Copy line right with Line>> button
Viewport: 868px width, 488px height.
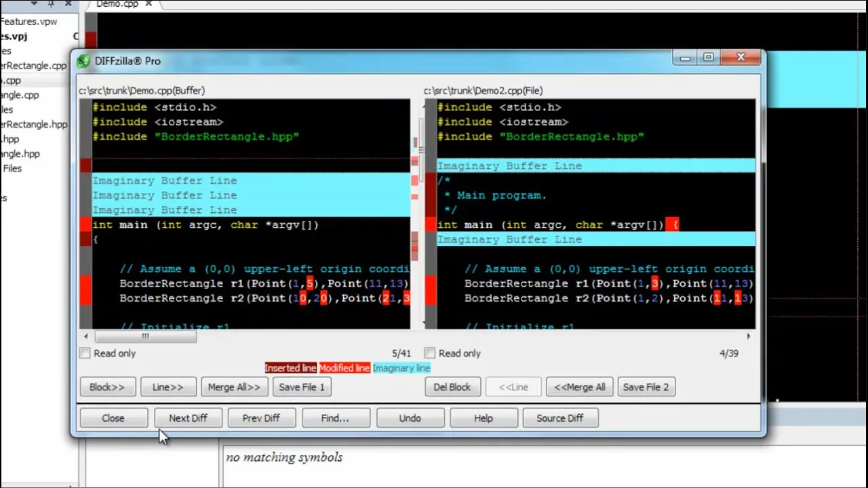(x=168, y=387)
